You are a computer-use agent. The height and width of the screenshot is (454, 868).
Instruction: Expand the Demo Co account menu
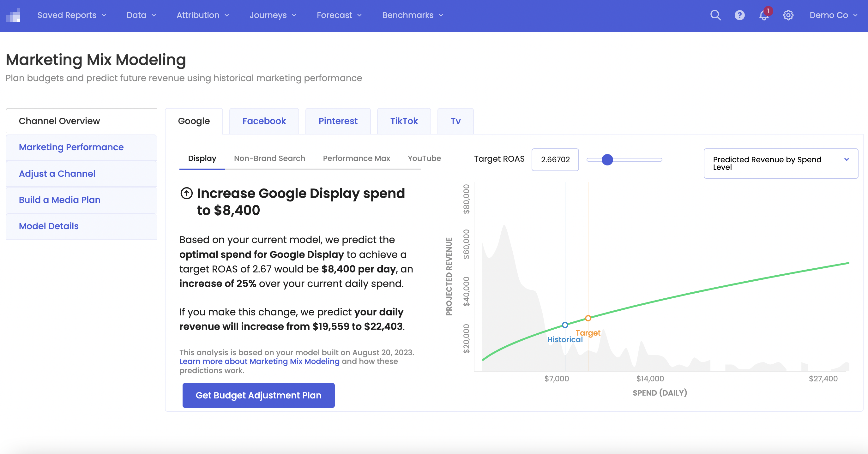(x=833, y=15)
